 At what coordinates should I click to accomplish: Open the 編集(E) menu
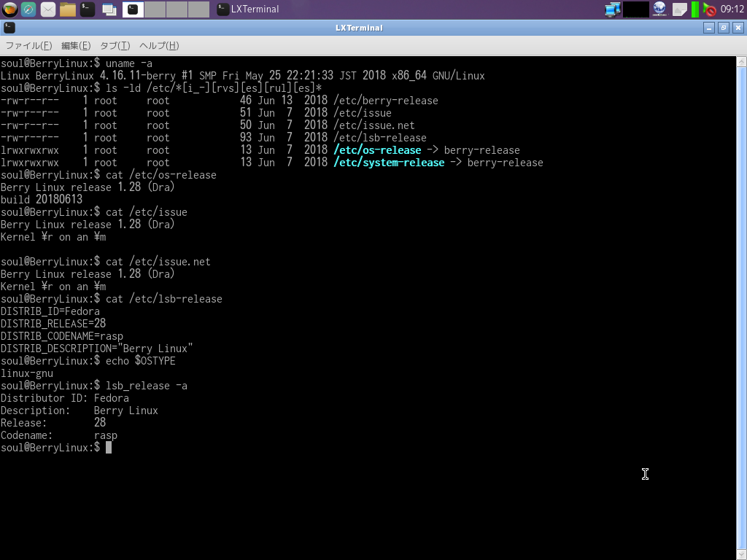76,46
